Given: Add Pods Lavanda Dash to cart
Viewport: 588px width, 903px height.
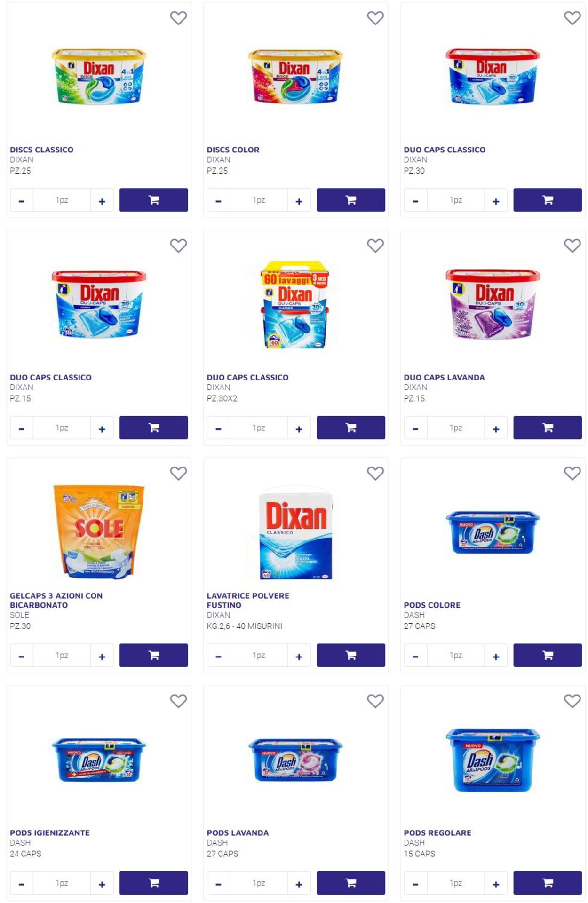Looking at the screenshot, I should point(351,883).
